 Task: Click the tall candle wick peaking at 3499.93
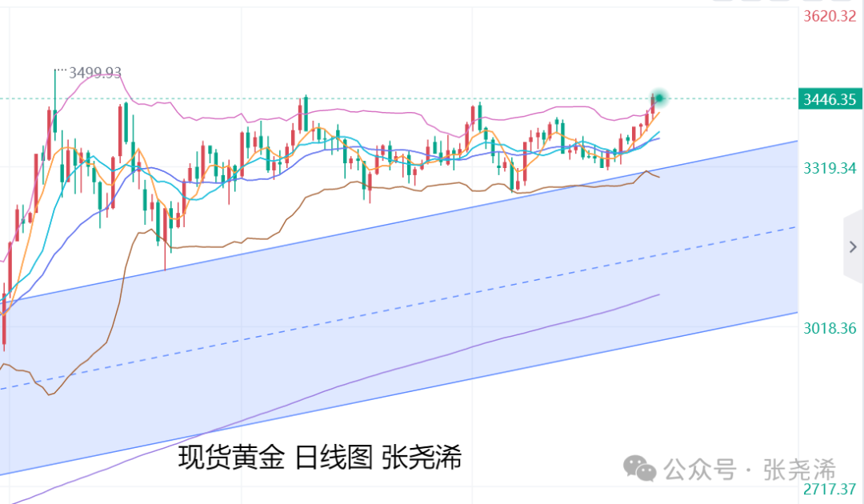[x=55, y=84]
